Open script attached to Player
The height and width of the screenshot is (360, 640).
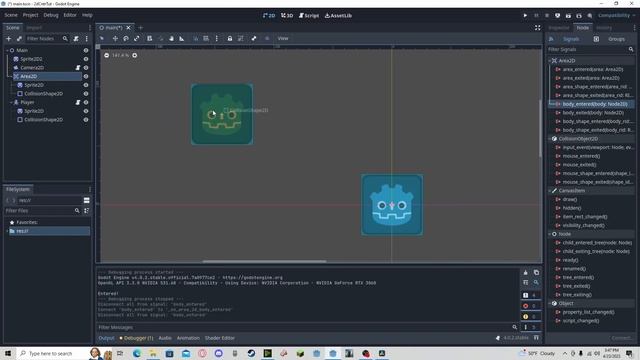78,102
